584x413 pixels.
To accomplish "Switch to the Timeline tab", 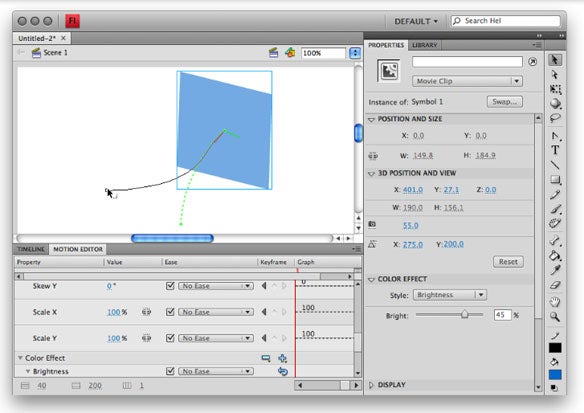I will click(31, 249).
